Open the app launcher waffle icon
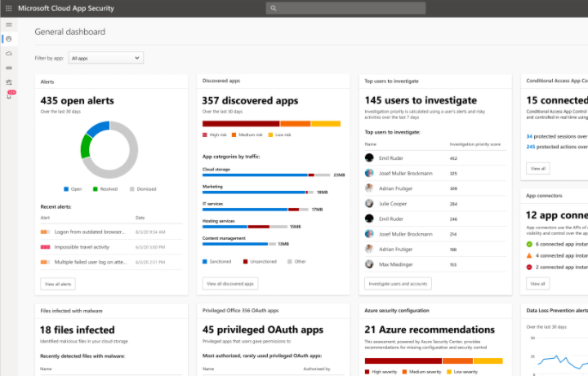The image size is (588, 376). click(x=9, y=8)
